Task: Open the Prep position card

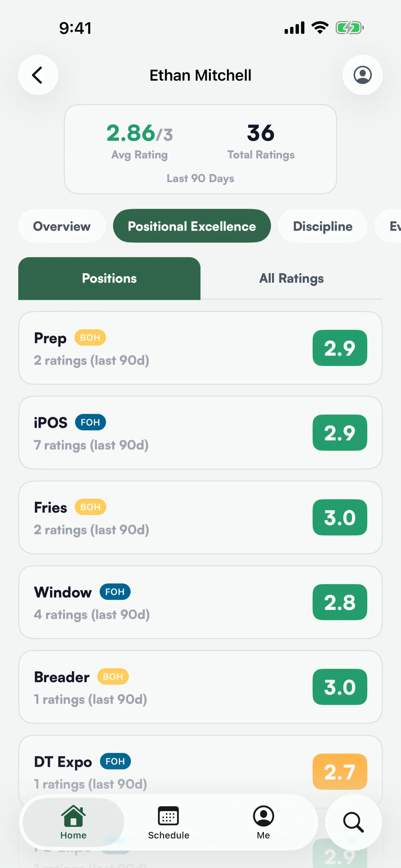Action: [x=200, y=348]
